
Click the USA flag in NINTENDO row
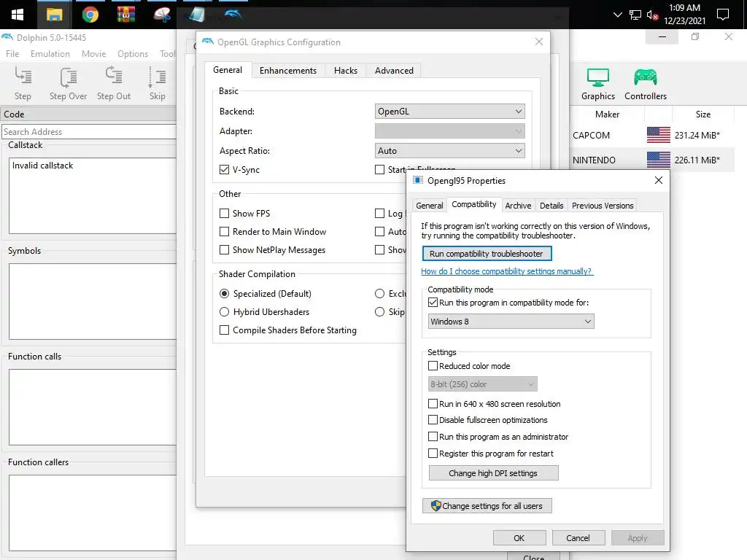(x=659, y=160)
